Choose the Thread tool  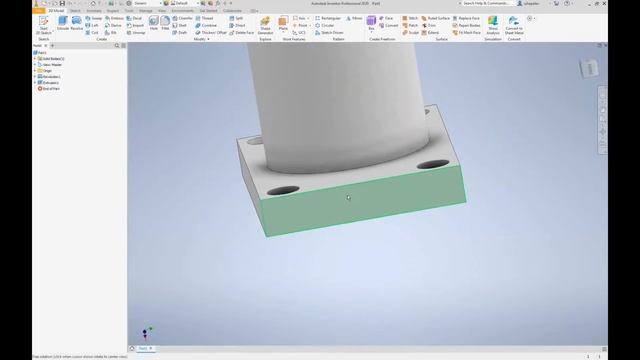(204, 18)
